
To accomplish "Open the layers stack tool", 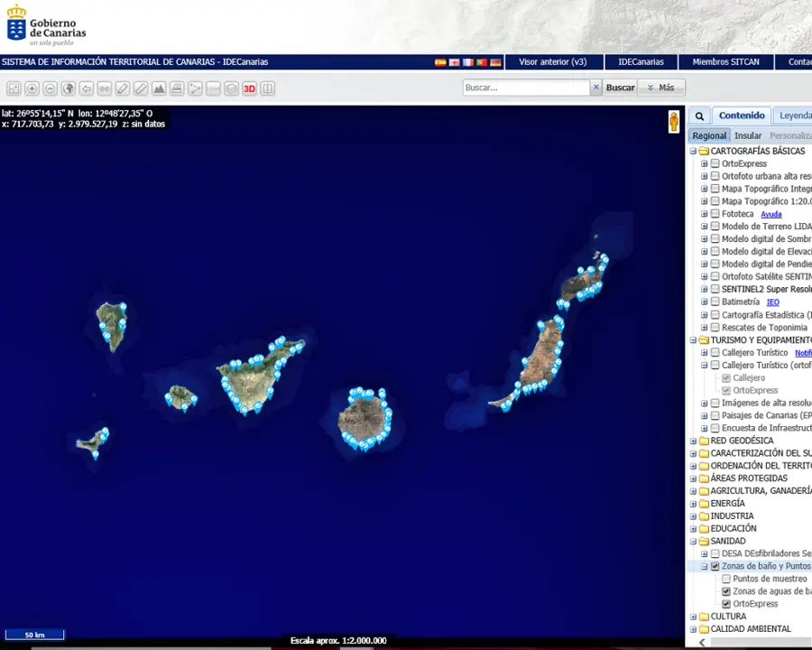I will pyautogui.click(x=232, y=88).
